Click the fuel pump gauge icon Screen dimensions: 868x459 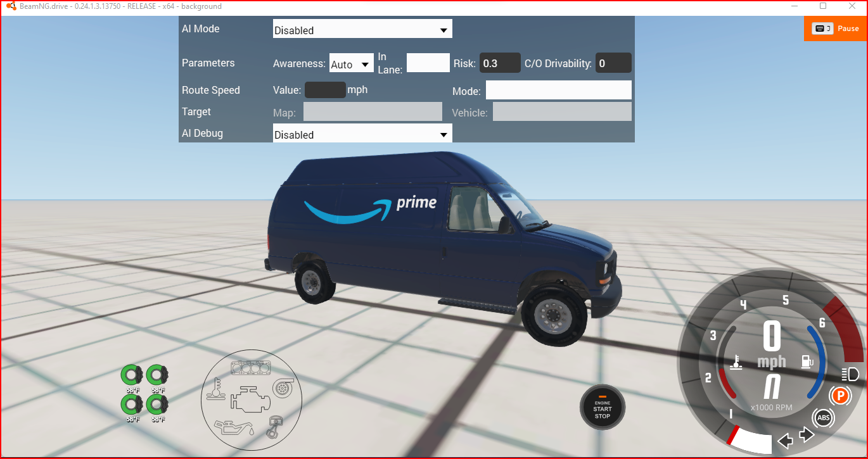pos(808,362)
